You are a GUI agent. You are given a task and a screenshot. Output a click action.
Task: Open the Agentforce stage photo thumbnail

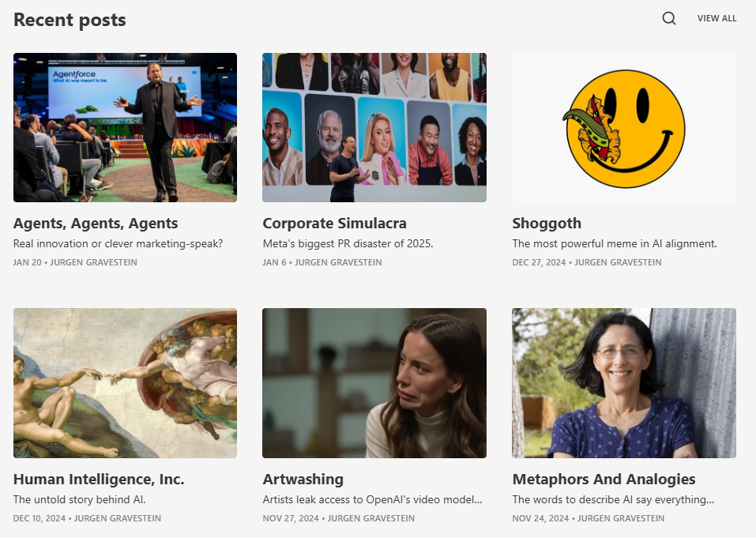(125, 127)
